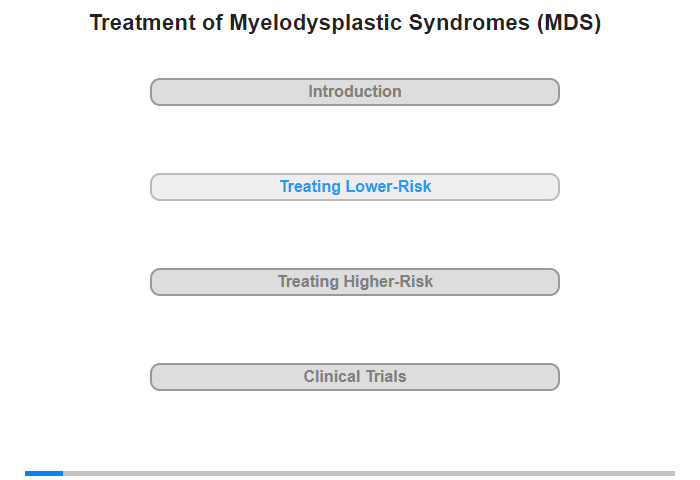Screen dimensions: 700x480
Task: Open the Introduction section
Action: point(354,92)
